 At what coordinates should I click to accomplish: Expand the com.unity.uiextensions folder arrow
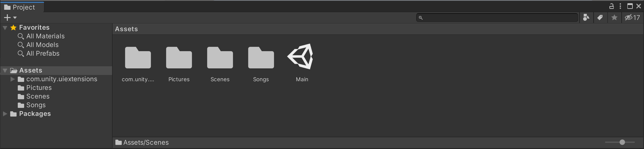(x=13, y=79)
